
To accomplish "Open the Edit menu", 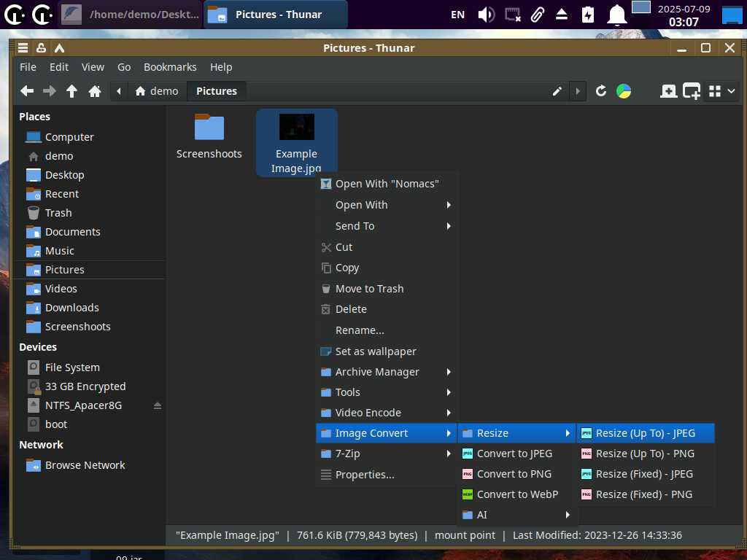I will pyautogui.click(x=59, y=67).
